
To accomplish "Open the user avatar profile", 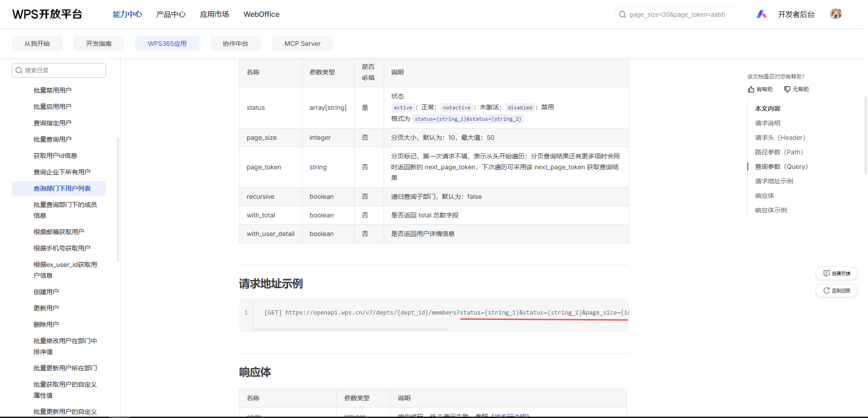I will coord(835,14).
